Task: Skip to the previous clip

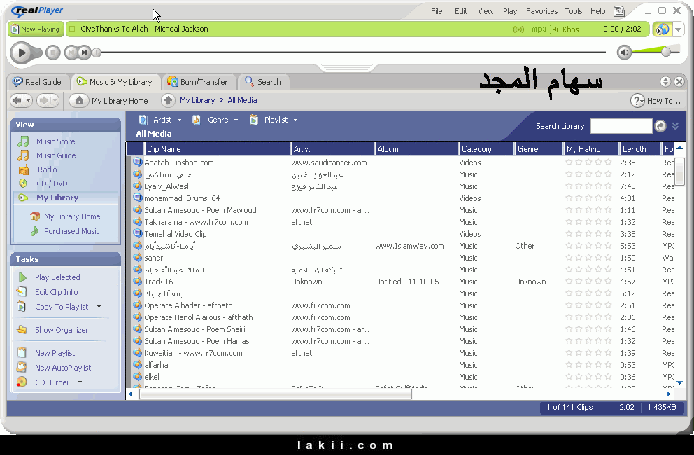Action: tap(71, 52)
